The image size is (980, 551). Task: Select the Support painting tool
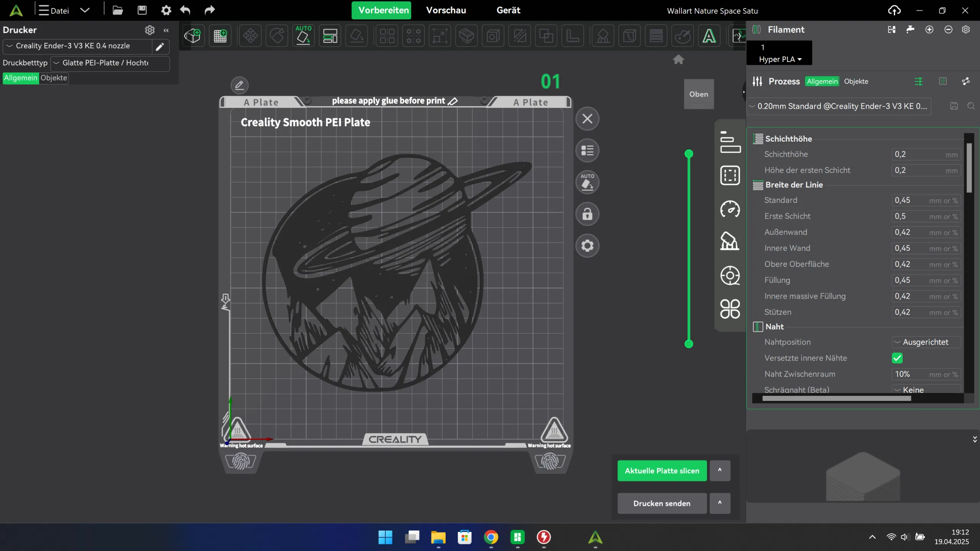(603, 36)
